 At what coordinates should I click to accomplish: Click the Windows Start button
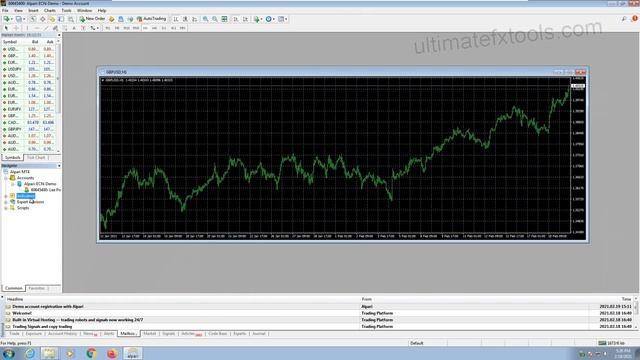(x=9, y=353)
